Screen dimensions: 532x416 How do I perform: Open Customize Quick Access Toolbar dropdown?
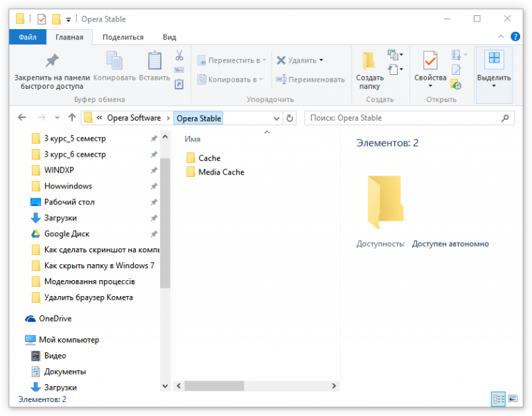(68, 19)
